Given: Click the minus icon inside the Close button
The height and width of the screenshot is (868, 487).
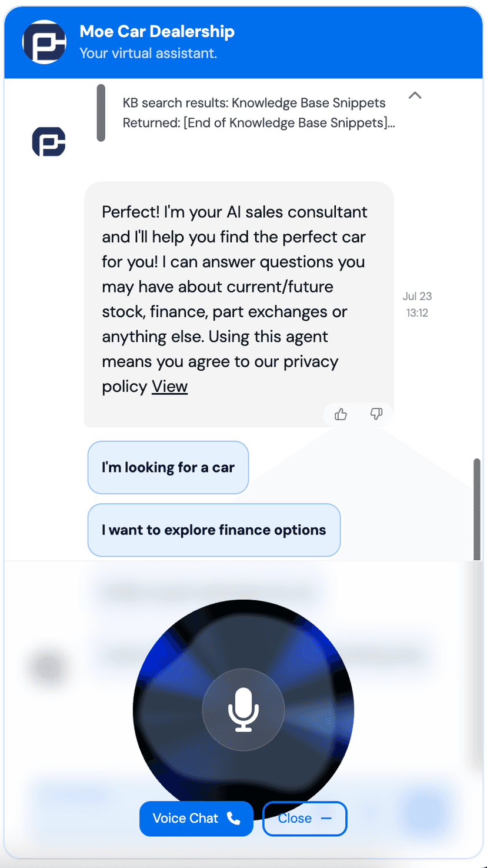Looking at the screenshot, I should [328, 818].
